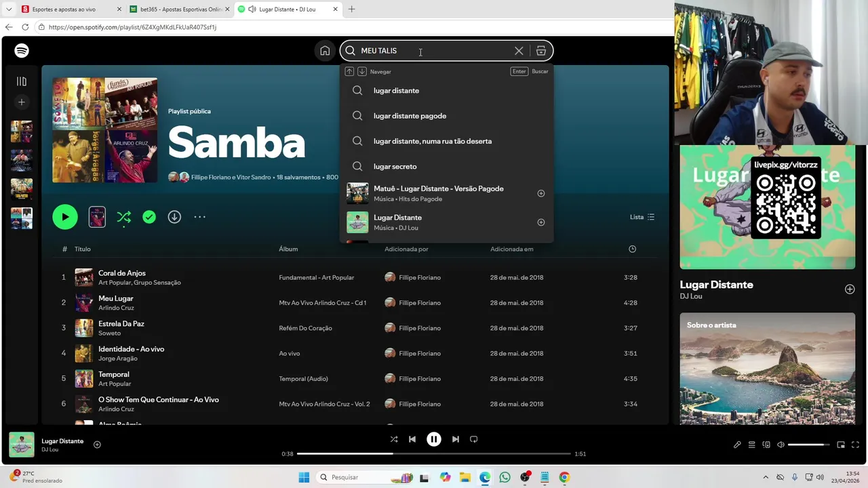868x488 pixels.
Task: Adjust the volume slider
Action: coord(809,445)
